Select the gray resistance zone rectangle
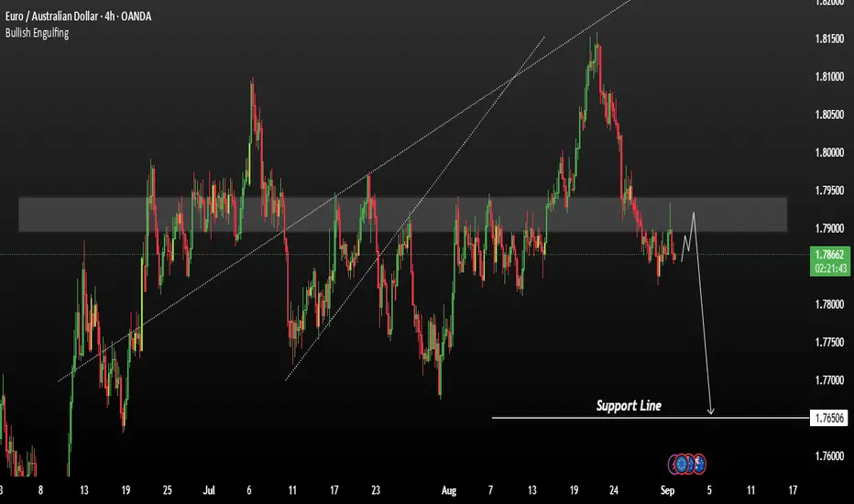This screenshot has width=854, height=504. coord(402,214)
